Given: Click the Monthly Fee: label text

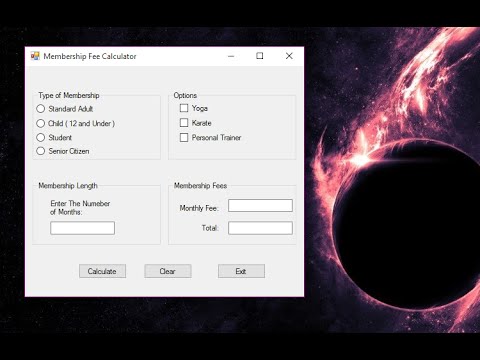Looking at the screenshot, I should click(x=199, y=208).
